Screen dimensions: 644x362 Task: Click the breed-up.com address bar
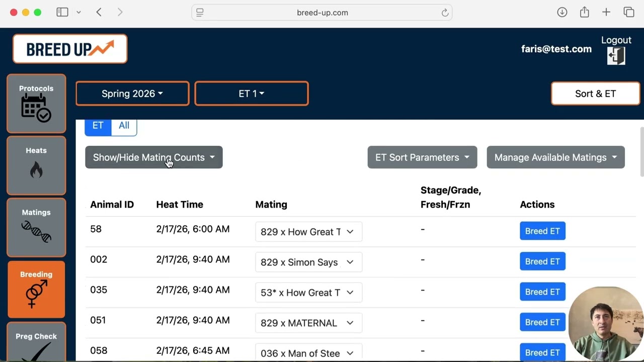[x=322, y=13]
